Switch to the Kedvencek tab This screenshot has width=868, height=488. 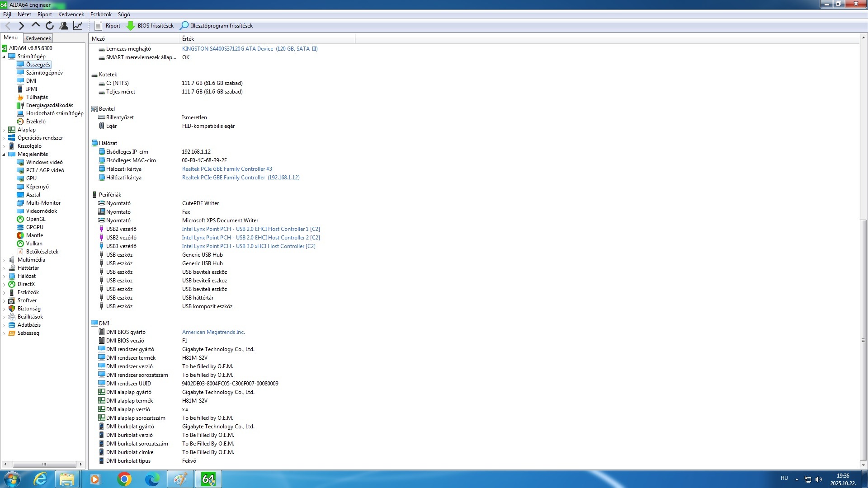click(38, 38)
